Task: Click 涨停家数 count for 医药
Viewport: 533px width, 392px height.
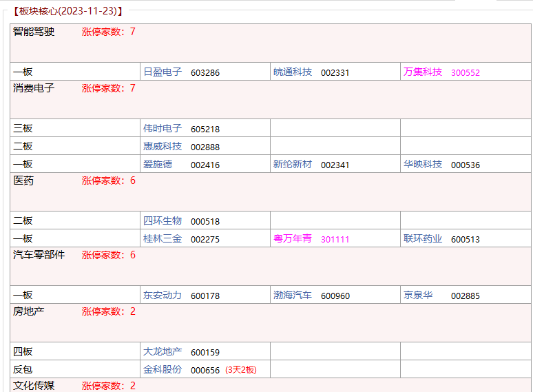Action: 108,180
